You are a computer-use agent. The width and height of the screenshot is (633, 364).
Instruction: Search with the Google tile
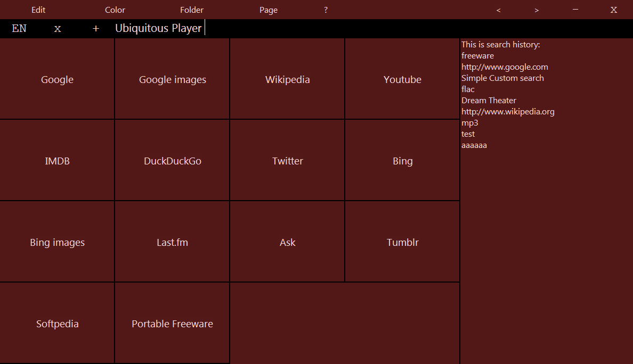coord(58,79)
